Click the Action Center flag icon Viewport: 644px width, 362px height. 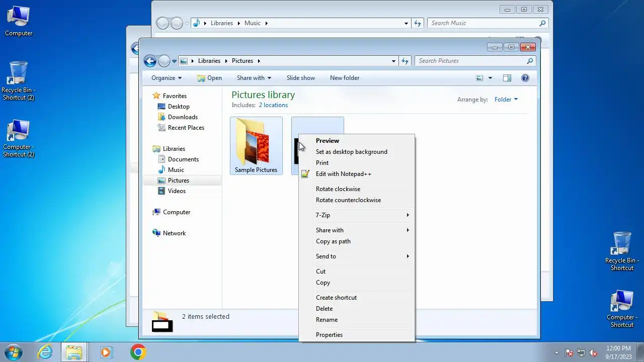tap(569, 352)
